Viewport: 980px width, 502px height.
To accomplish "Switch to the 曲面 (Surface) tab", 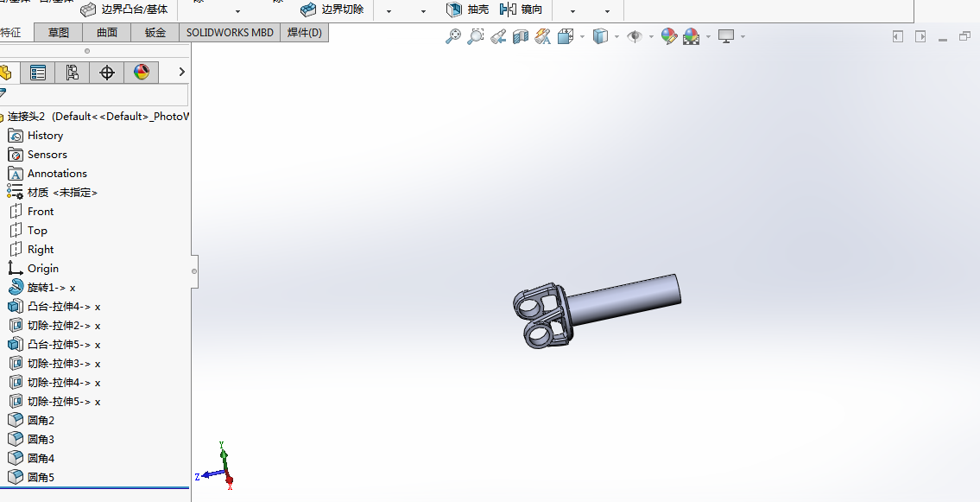I will (x=107, y=33).
